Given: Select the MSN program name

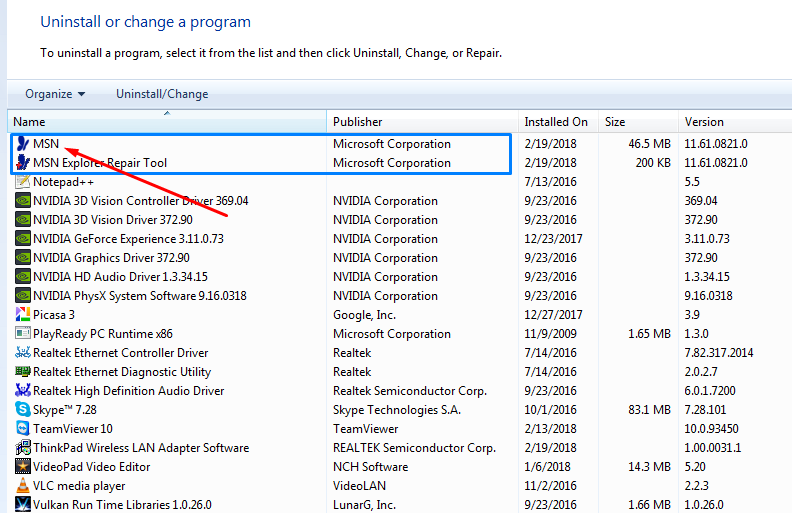Looking at the screenshot, I should [46, 144].
